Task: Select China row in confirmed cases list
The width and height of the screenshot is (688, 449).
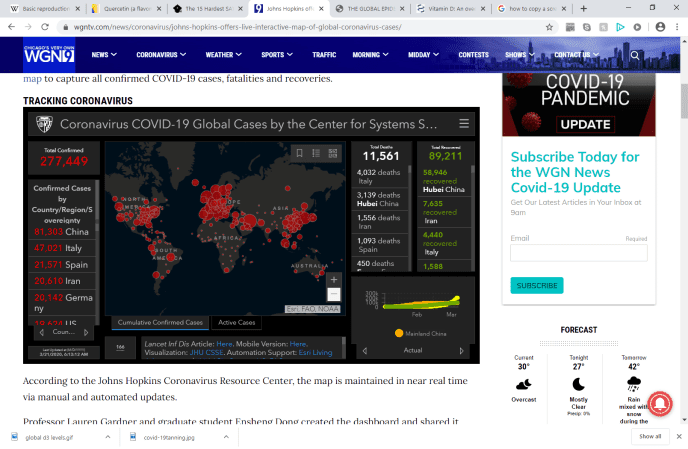Action: point(61,232)
